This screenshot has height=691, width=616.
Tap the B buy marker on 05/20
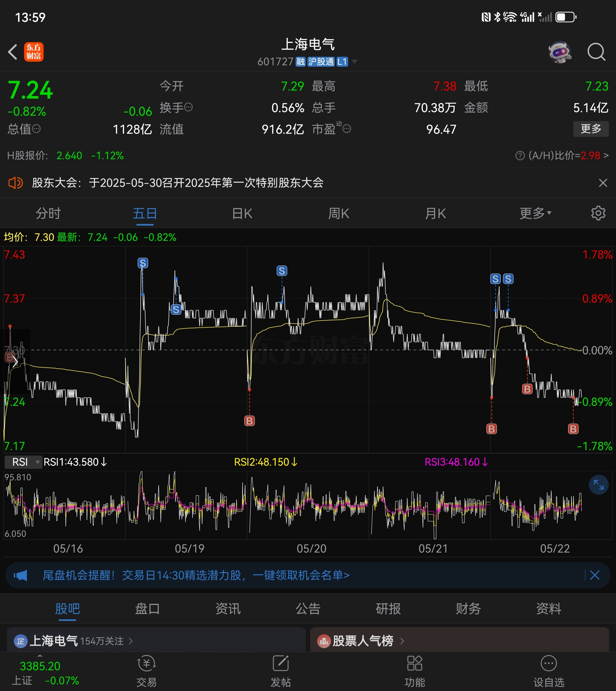[250, 421]
